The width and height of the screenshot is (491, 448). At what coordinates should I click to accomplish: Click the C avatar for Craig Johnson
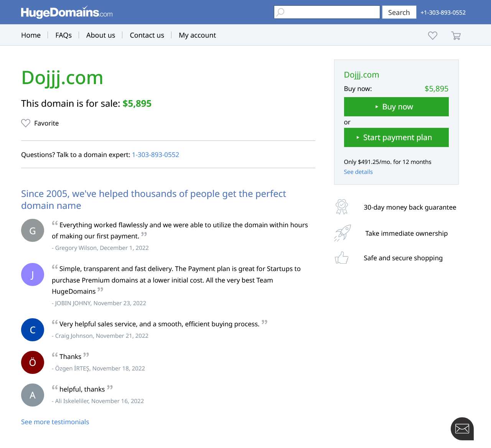point(33,330)
